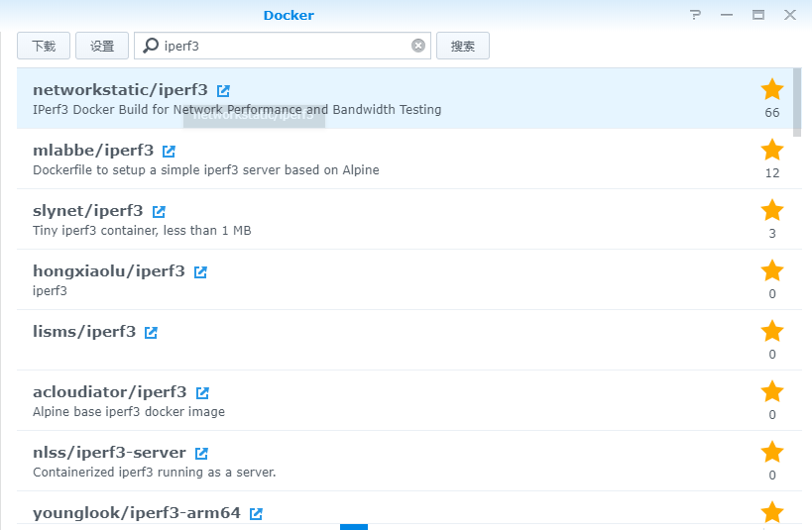The image size is (812, 530).
Task: Click the star icon of networkstatic/iperf3
Action: click(772, 89)
